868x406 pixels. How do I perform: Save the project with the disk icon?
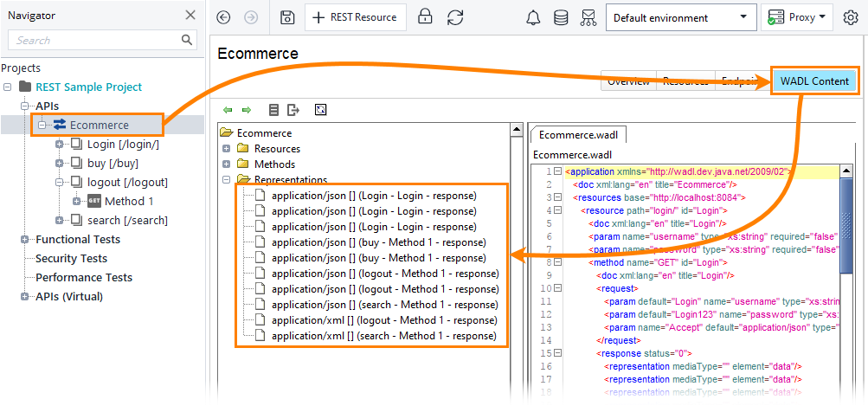click(287, 17)
